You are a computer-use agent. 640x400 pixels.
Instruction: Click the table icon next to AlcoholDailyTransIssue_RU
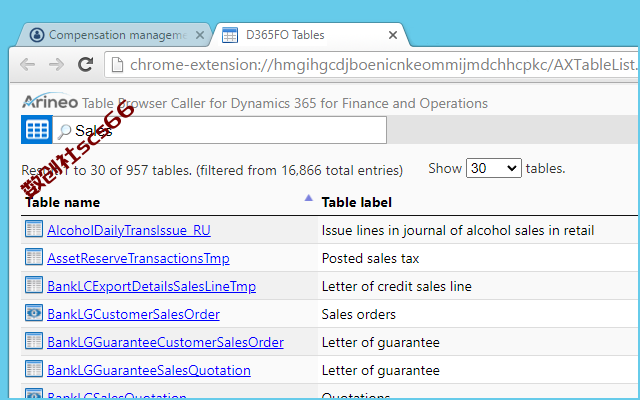coord(33,229)
